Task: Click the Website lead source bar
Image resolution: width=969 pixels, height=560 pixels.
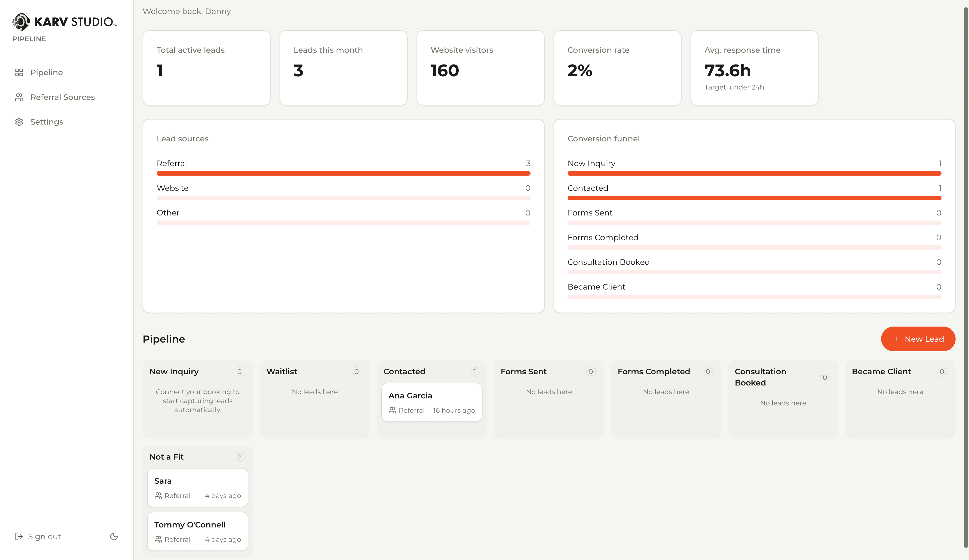Action: (x=343, y=198)
